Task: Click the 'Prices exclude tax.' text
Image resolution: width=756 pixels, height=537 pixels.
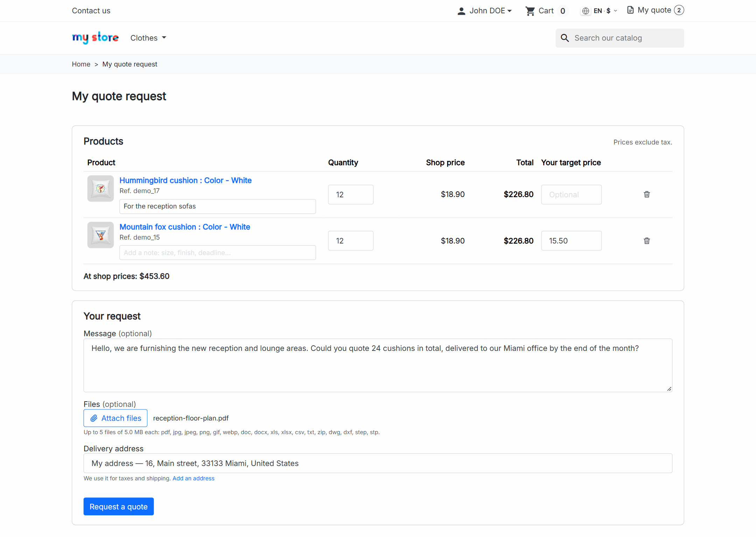Action: 643,142
